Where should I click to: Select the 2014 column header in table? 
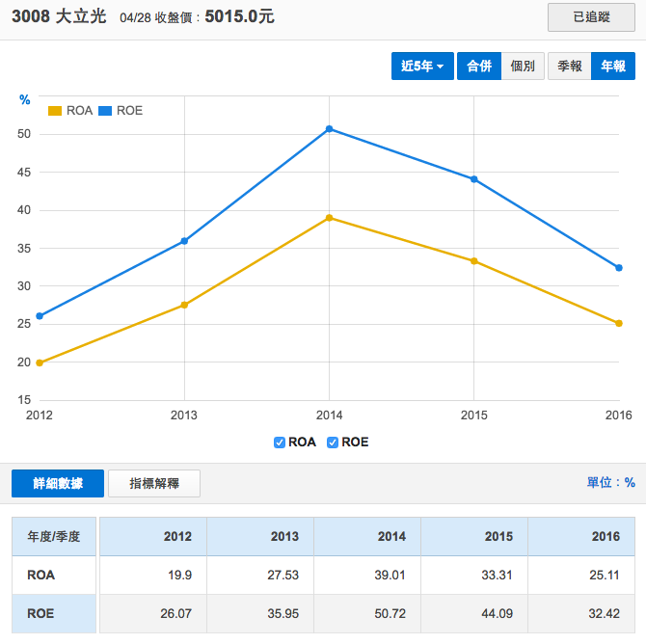(366, 537)
